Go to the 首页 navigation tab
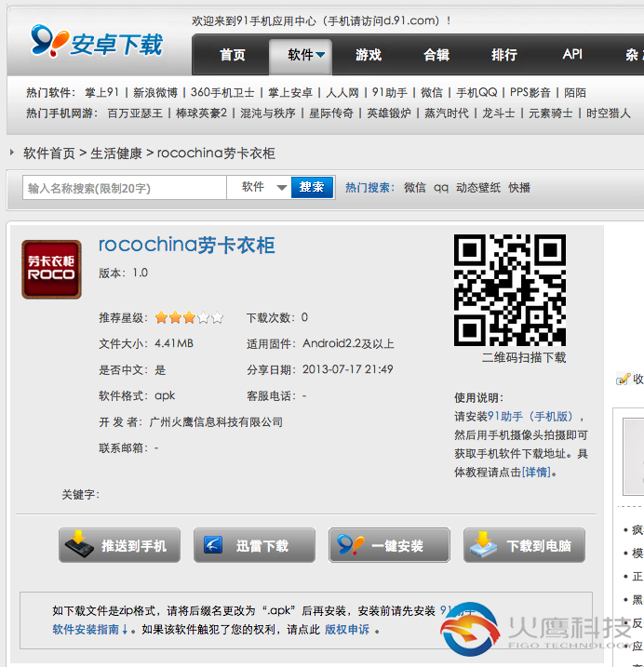The height and width of the screenshot is (667, 644). point(233,55)
